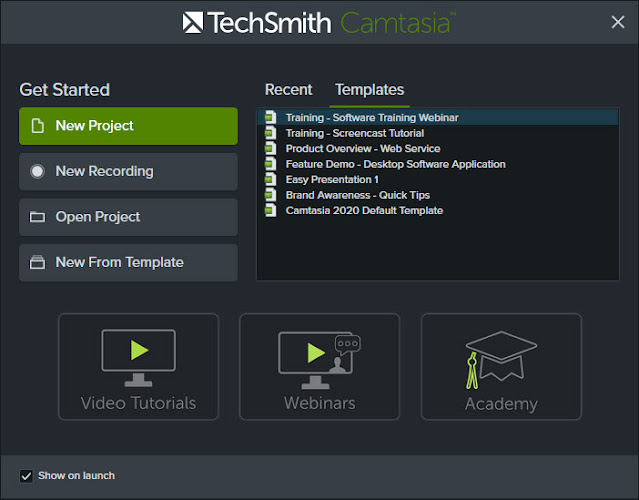Viewport: 639px width, 500px height.
Task: Close the Camtasia welcome window
Action: [618, 22]
